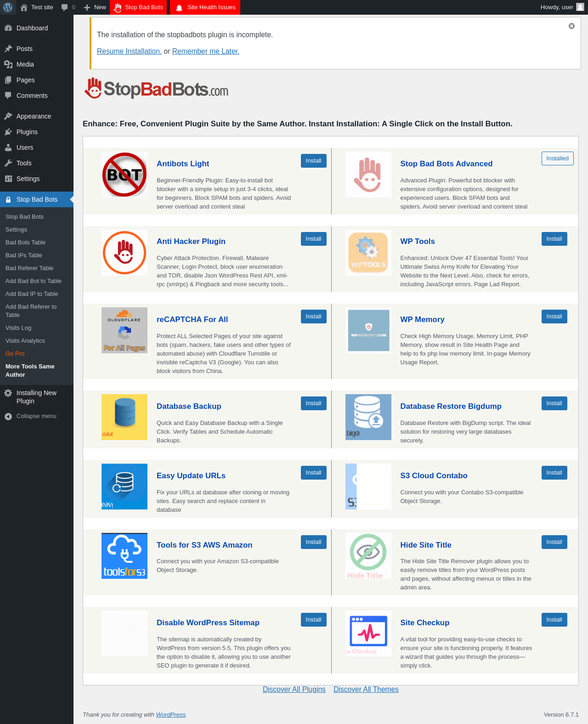
Task: Open Comments in the sidebar
Action: 37,96
